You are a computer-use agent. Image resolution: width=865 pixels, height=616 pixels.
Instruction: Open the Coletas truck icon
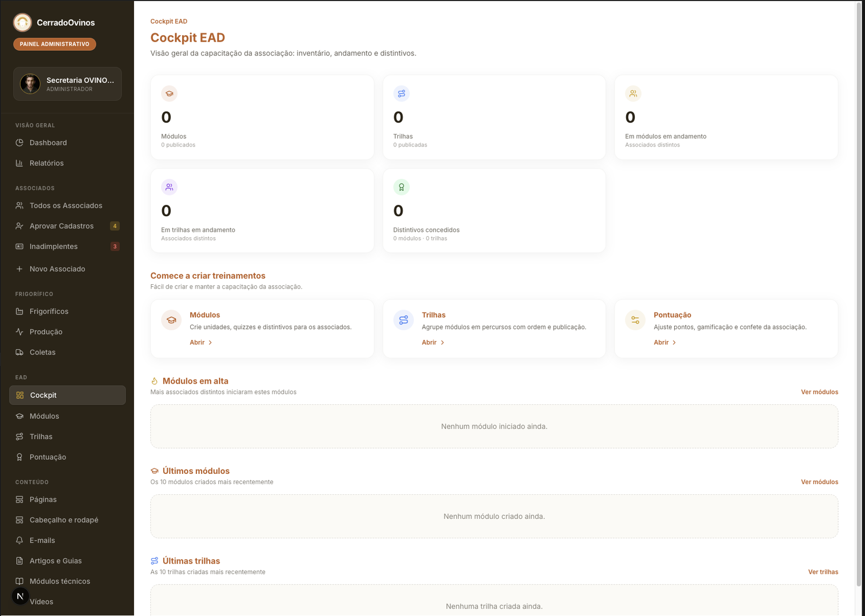pos(19,352)
